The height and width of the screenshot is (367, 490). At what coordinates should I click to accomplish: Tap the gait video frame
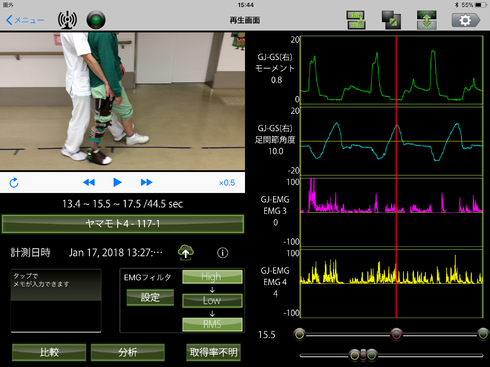click(122, 101)
